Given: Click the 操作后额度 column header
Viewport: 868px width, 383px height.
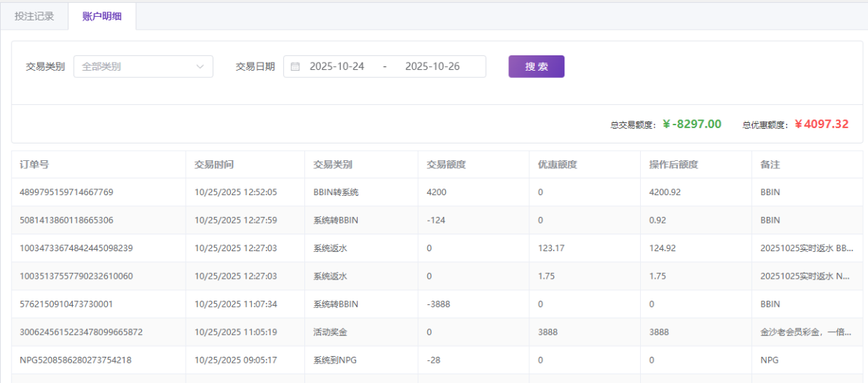Looking at the screenshot, I should click(674, 165).
